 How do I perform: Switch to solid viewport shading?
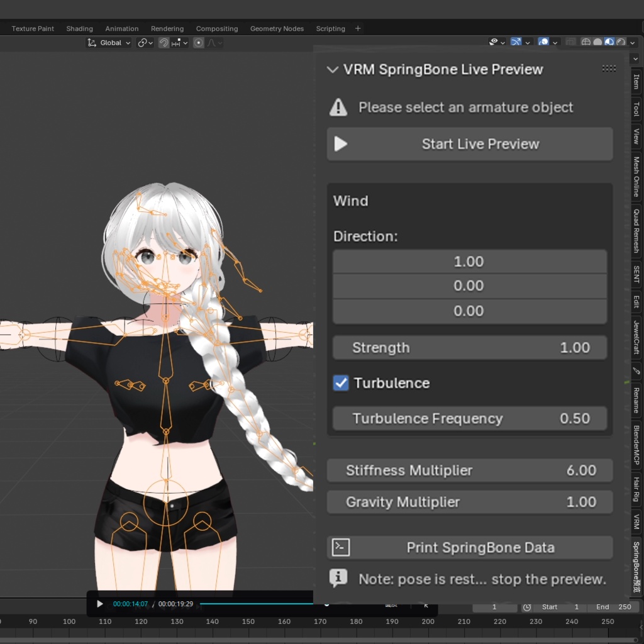[x=597, y=42]
